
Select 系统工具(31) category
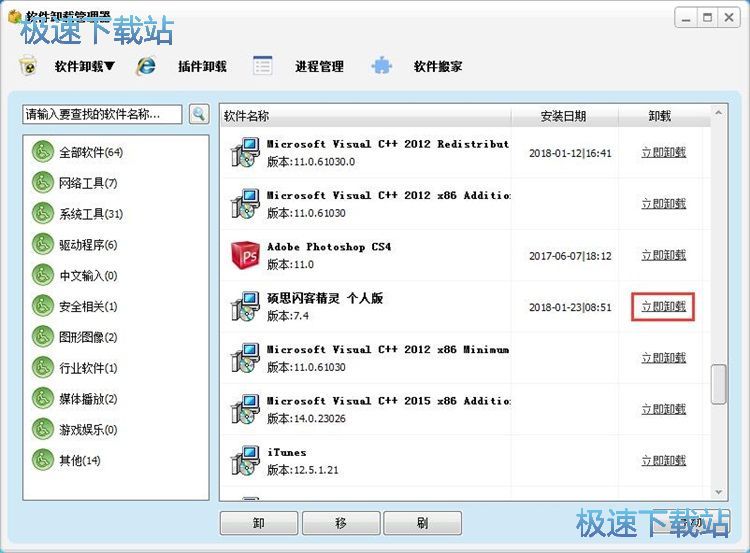(x=91, y=214)
